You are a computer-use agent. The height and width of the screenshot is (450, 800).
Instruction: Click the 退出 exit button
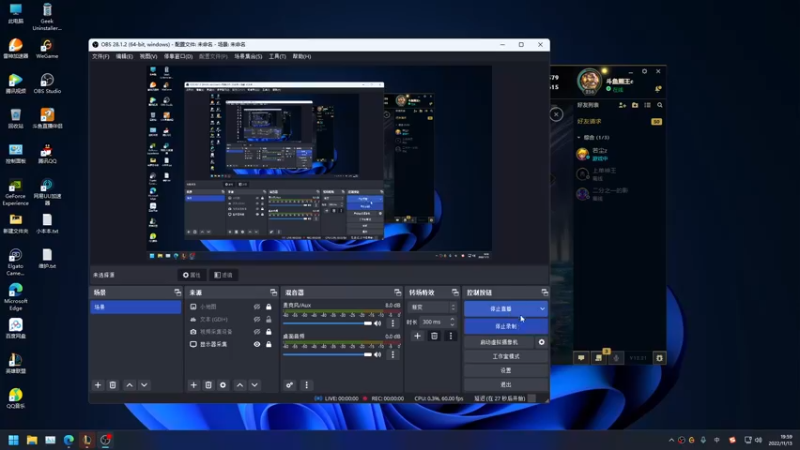[506, 384]
